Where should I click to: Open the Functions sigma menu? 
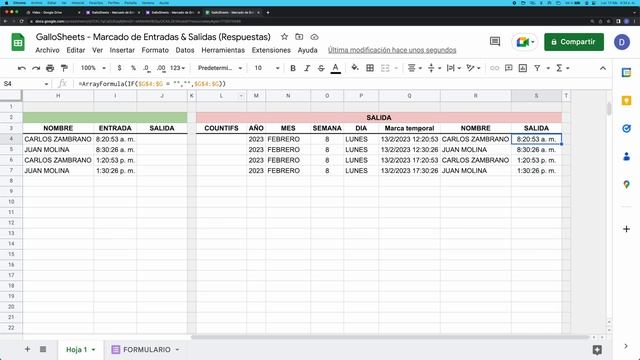(x=562, y=68)
